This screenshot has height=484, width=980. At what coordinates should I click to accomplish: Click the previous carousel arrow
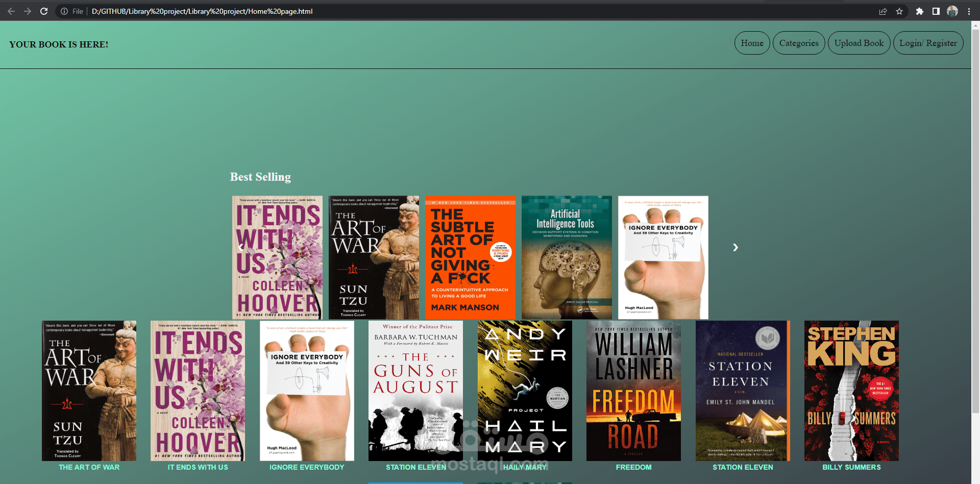[x=240, y=248]
